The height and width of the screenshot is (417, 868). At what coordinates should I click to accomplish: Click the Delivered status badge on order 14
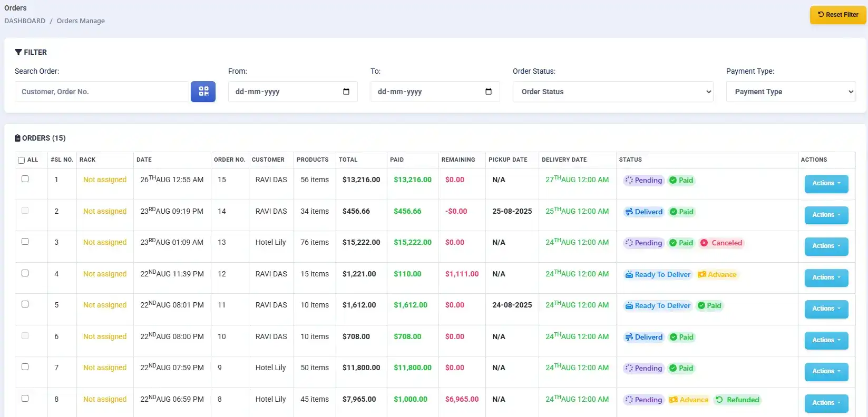pyautogui.click(x=643, y=212)
